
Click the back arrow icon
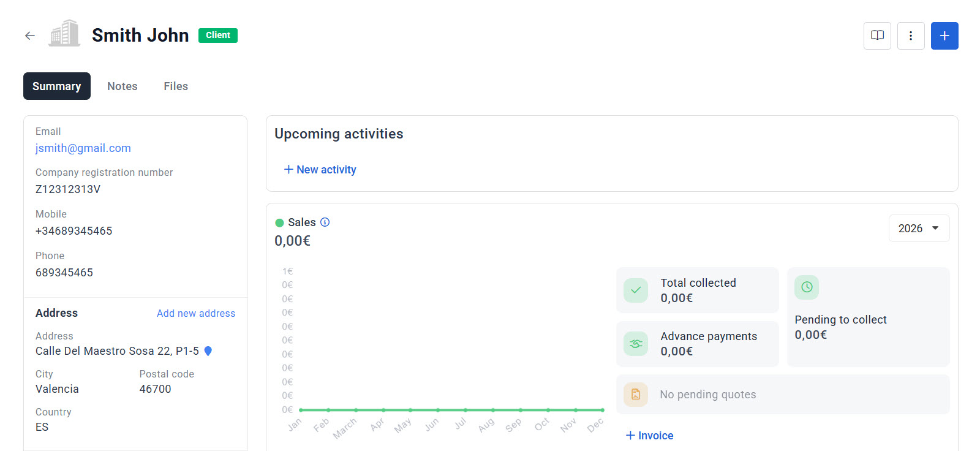coord(29,36)
